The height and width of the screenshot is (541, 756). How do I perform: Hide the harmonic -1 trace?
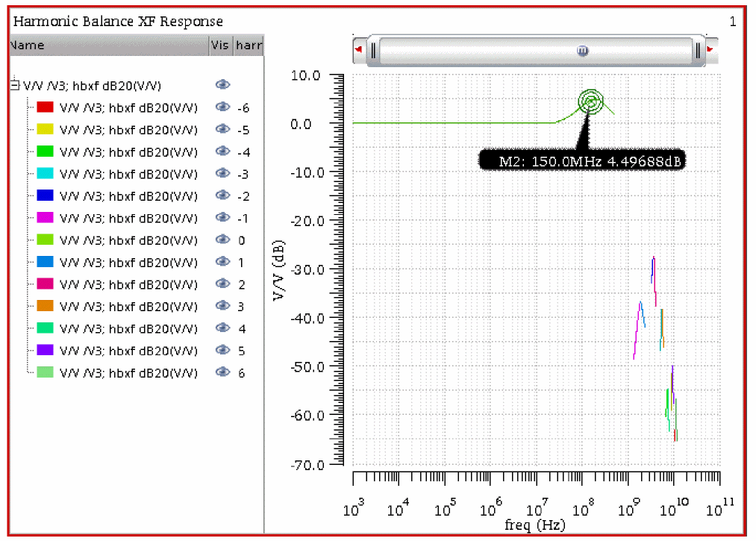click(x=222, y=217)
